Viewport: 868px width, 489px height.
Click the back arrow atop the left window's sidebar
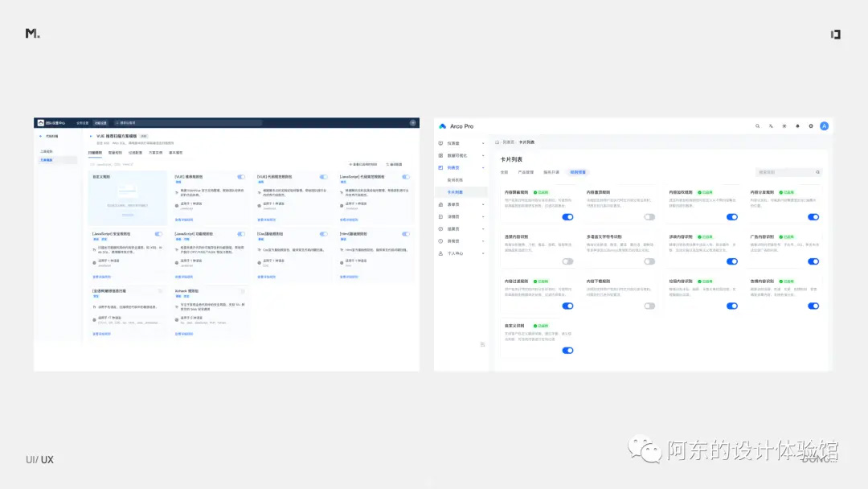click(40, 136)
